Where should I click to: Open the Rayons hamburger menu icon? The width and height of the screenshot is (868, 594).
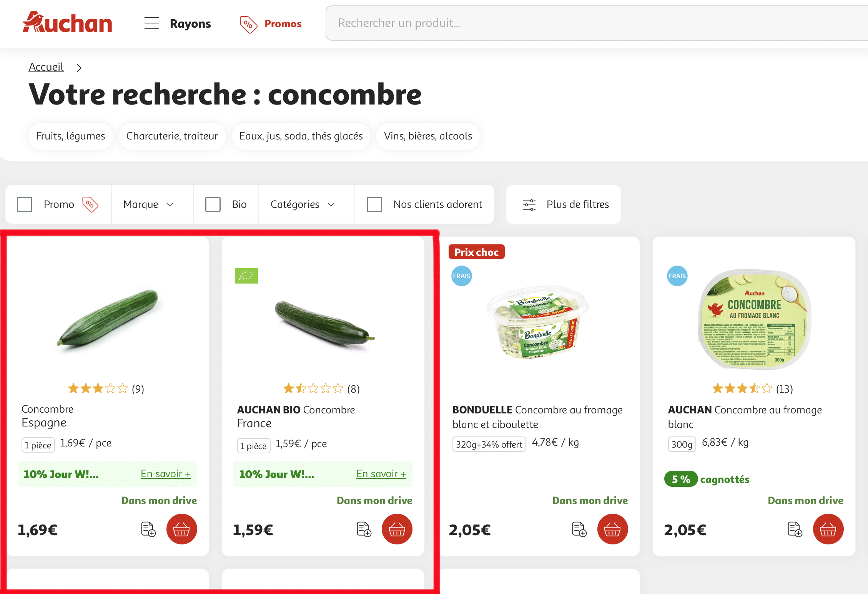[152, 23]
